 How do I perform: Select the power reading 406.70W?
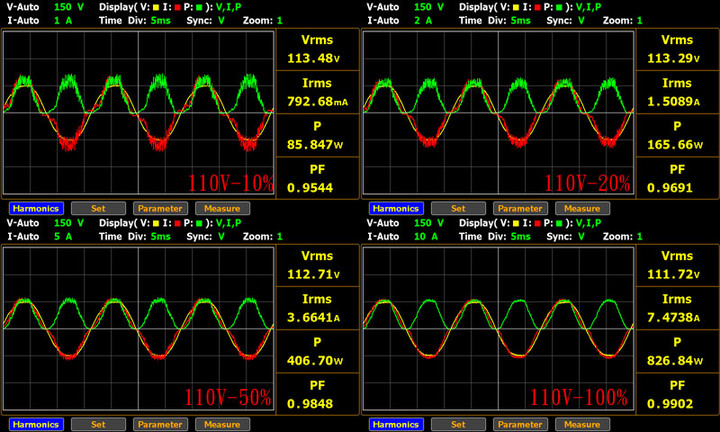tap(315, 360)
